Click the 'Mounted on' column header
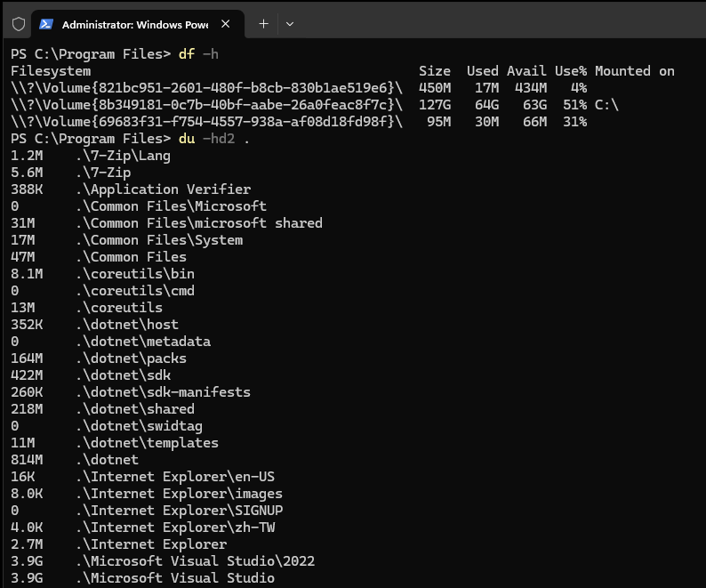This screenshot has width=706, height=588. (x=634, y=71)
